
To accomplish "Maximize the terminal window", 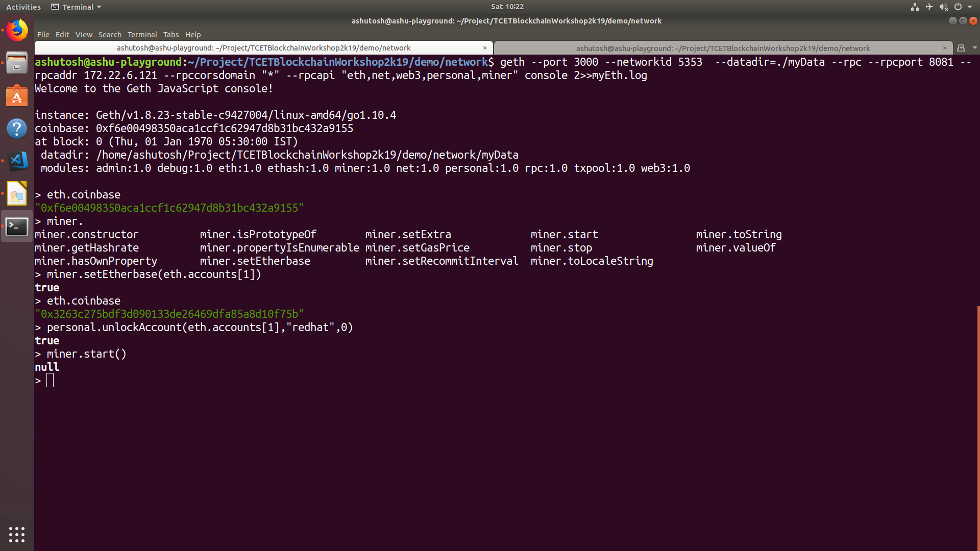I will coord(963,21).
